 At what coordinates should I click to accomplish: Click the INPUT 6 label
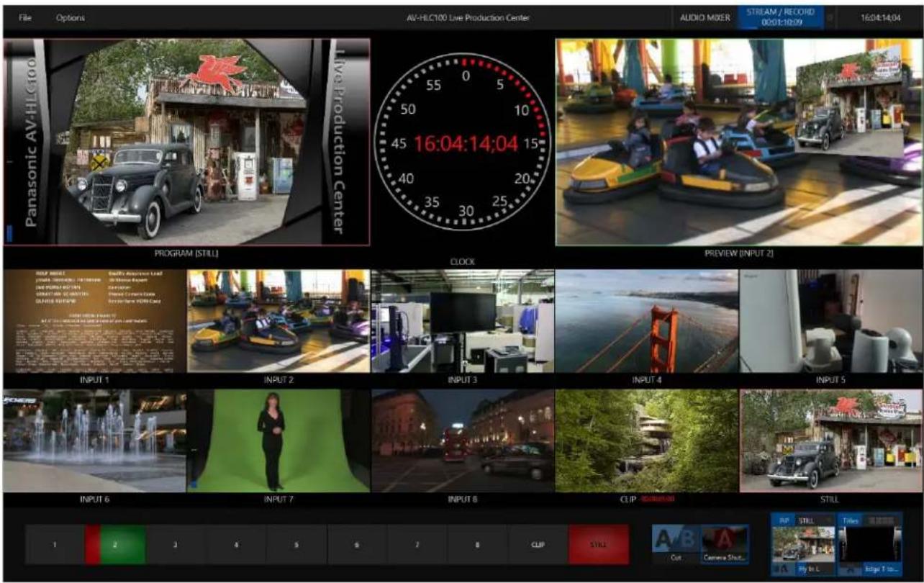[94, 499]
